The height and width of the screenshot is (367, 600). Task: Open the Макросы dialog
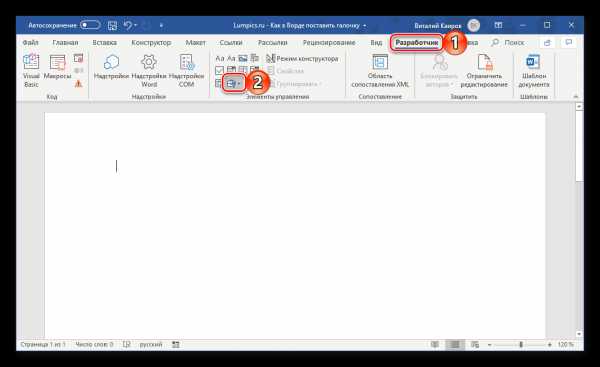(x=57, y=67)
